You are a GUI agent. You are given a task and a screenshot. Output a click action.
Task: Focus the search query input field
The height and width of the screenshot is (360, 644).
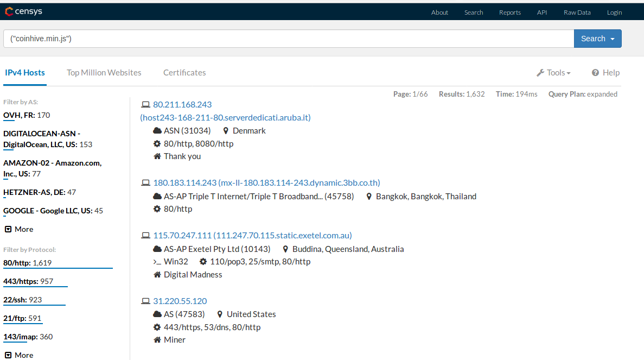(x=289, y=39)
